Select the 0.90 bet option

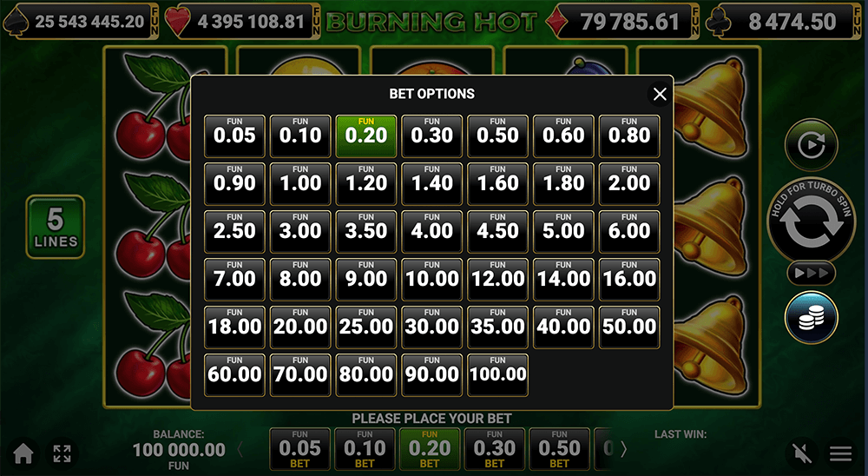point(234,184)
